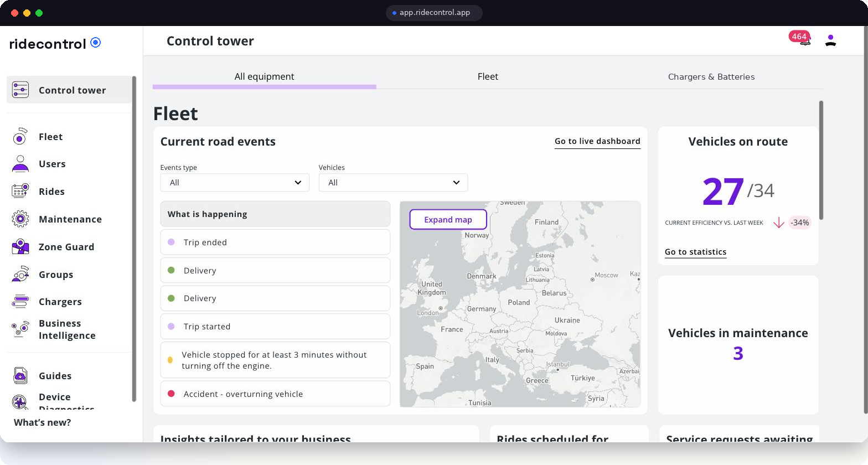The image size is (868, 465).
Task: Open Zone Guard in the sidebar
Action: point(66,247)
